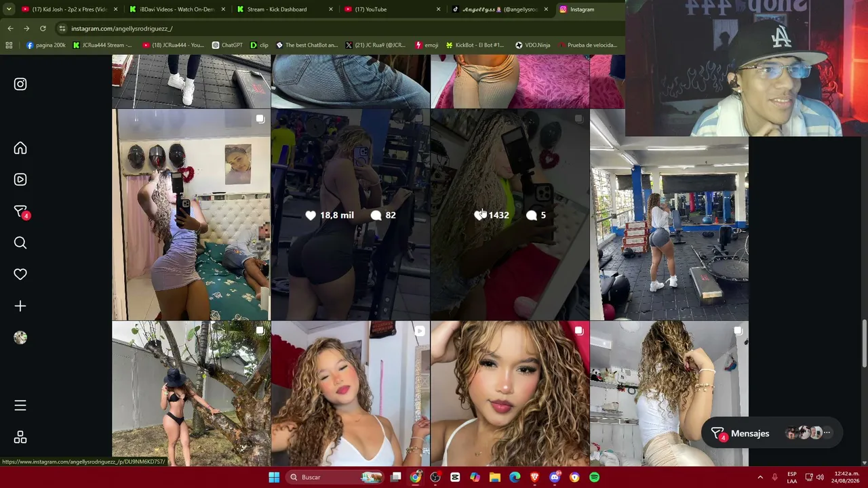The image size is (868, 488).
Task: Open the Chrome apps grid in bookmarks bar
Action: click(x=9, y=45)
